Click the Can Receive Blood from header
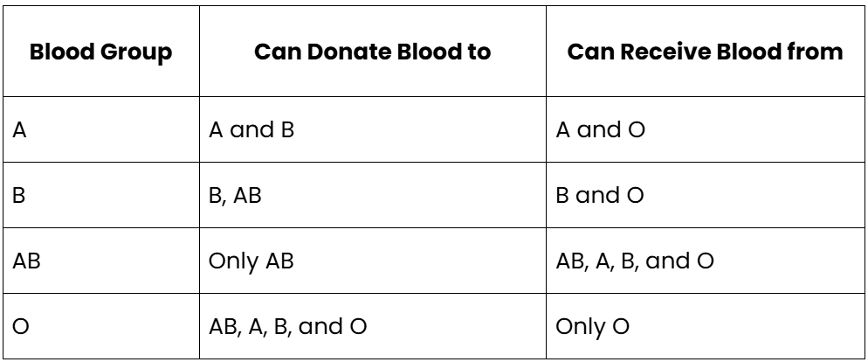Image resolution: width=868 pixels, height=362 pixels. coord(705,51)
